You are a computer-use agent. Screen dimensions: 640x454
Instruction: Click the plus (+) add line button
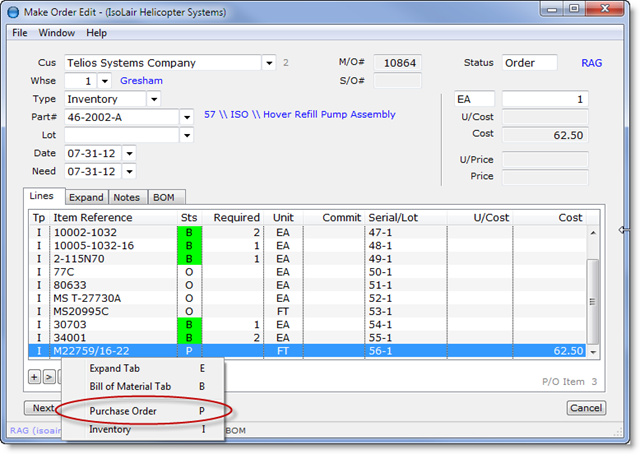click(34, 377)
